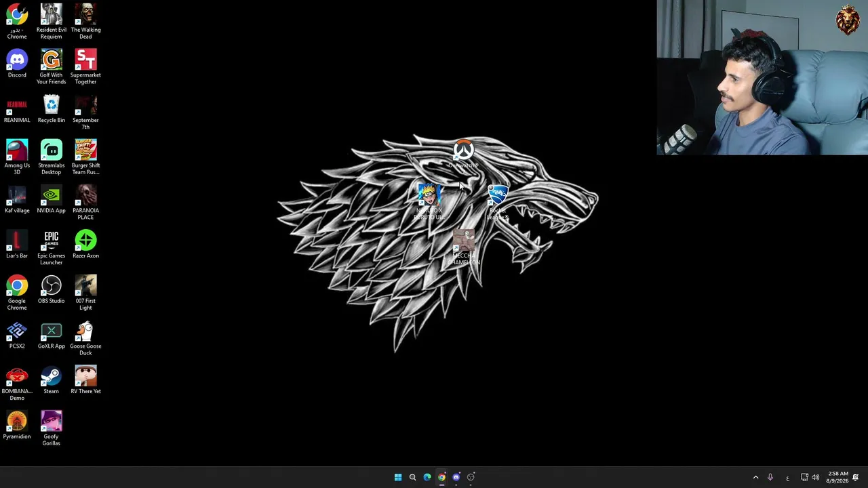868x488 pixels.
Task: Click the lion logo on the webcam overlay
Action: click(848, 20)
